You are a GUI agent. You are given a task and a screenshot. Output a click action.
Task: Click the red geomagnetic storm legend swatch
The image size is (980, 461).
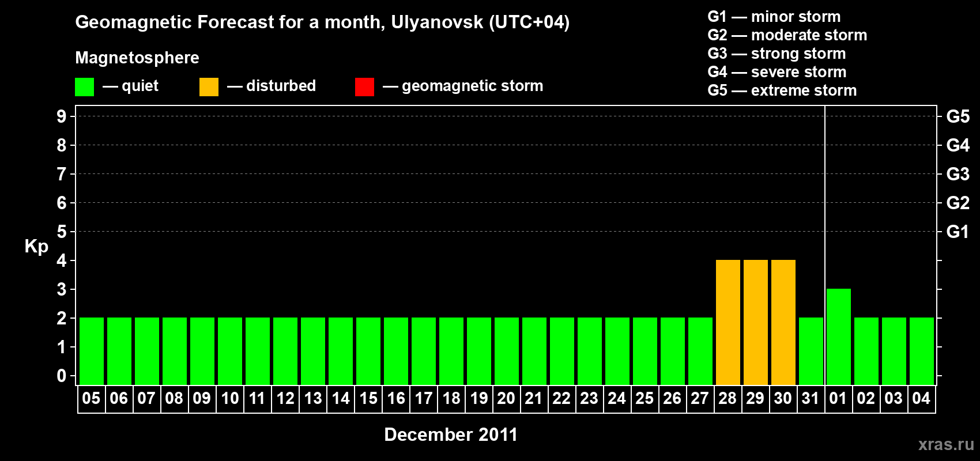click(364, 87)
